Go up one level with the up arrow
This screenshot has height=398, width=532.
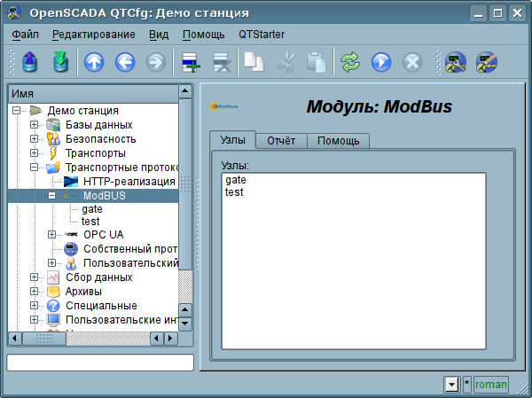click(94, 62)
